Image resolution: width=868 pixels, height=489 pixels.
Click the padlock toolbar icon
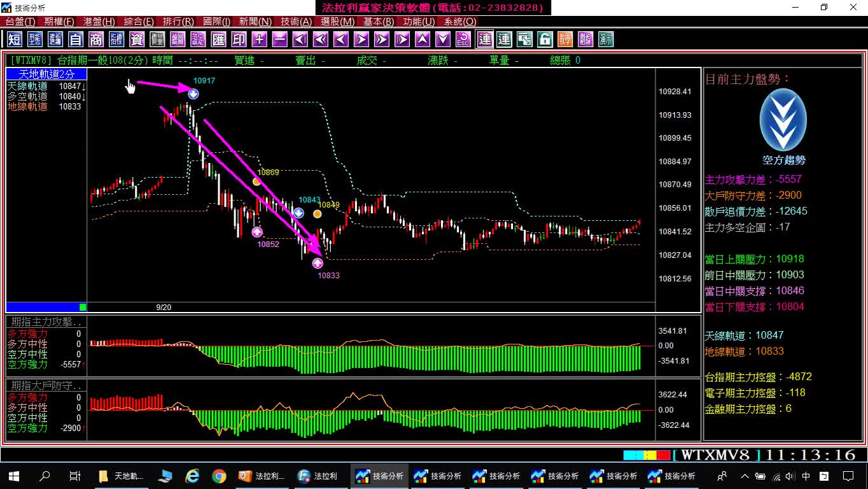(x=545, y=39)
